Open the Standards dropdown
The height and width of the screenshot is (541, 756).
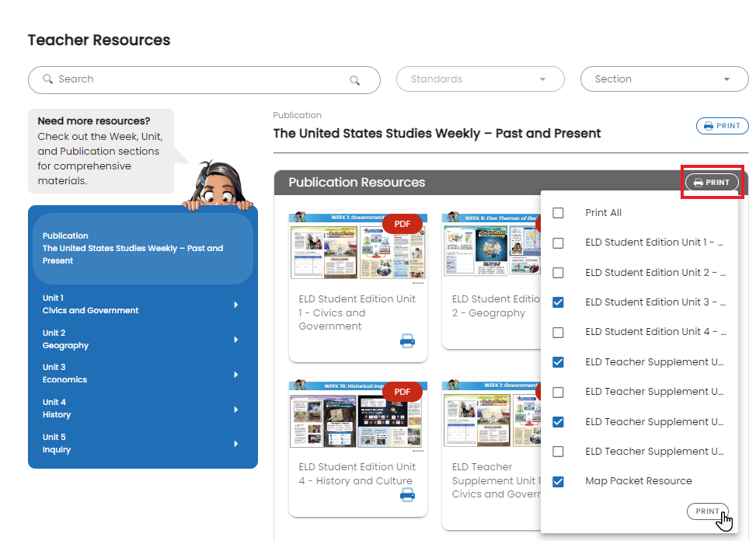(x=480, y=79)
